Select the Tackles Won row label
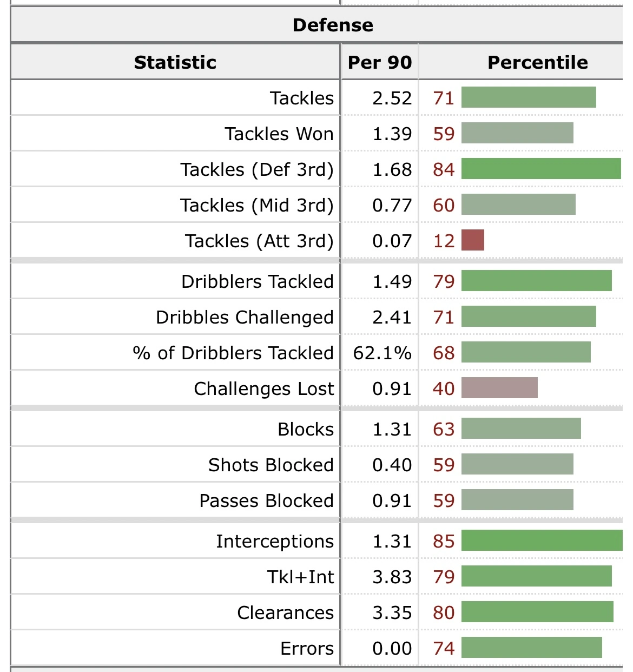The width and height of the screenshot is (633, 672). pos(279,134)
